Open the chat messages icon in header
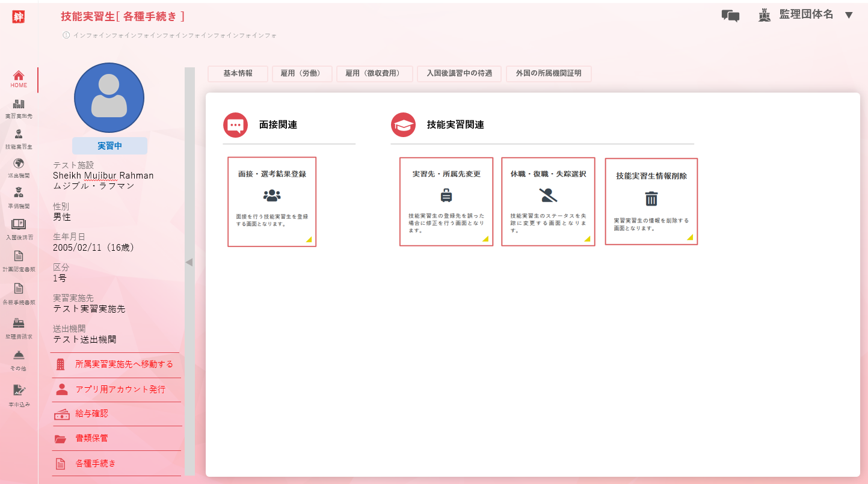868x484 pixels. [x=730, y=16]
